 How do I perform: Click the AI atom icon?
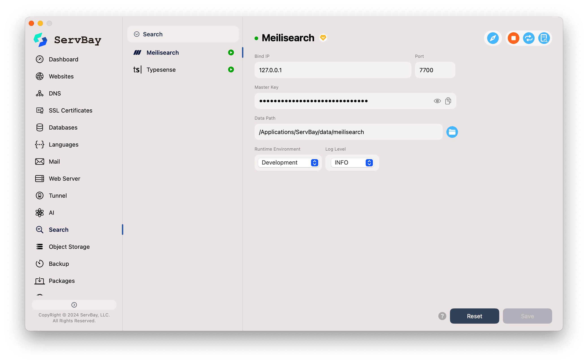coord(40,213)
